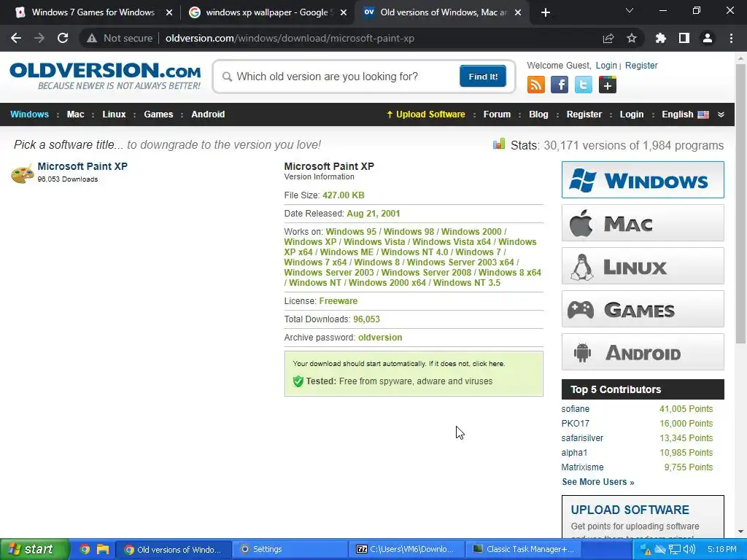Click the browser forward arrow
Viewport: 747px width, 560px height.
pyautogui.click(x=39, y=38)
